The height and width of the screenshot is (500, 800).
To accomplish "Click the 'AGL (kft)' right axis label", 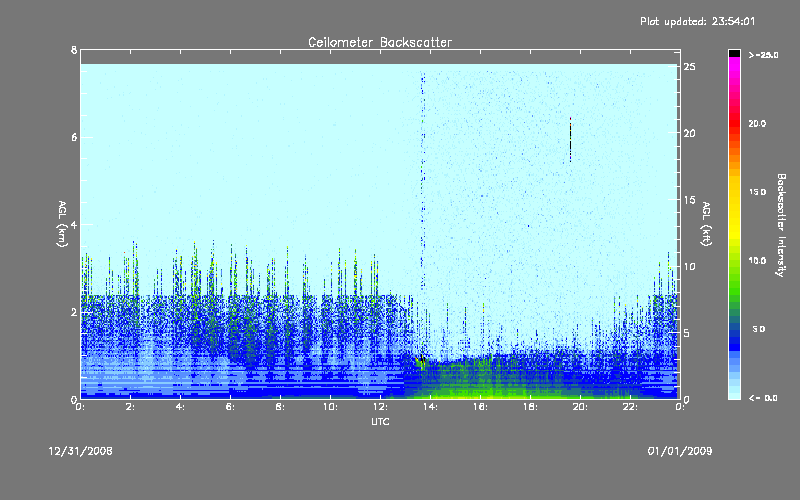I will pyautogui.click(x=706, y=224).
